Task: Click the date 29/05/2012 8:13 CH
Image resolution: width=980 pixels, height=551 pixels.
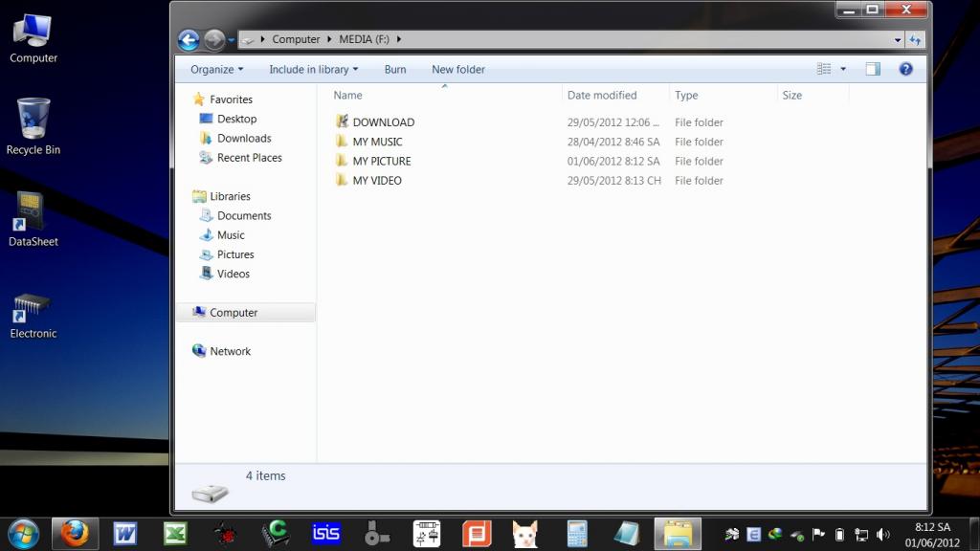Action: 613,181
